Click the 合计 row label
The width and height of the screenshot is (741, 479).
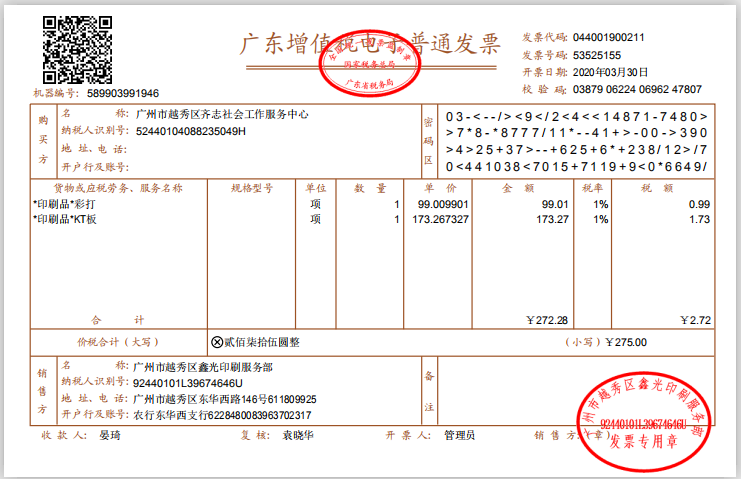tap(117, 320)
